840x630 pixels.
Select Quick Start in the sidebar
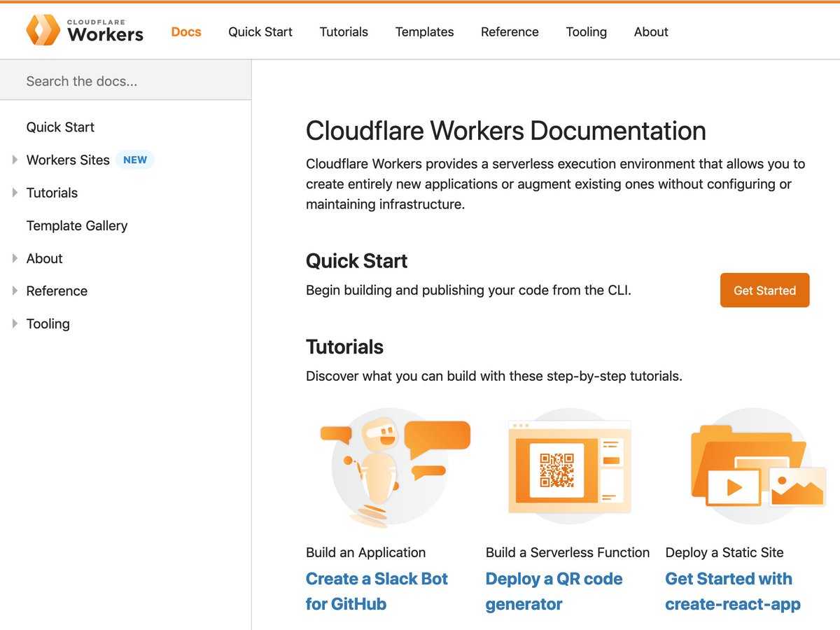click(60, 127)
